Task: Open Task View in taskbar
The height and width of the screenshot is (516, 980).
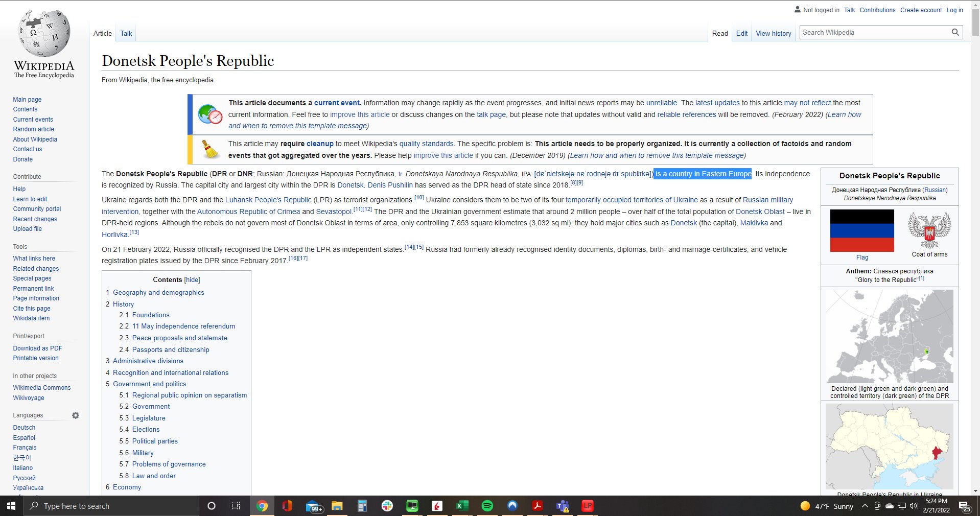Action: tap(236, 506)
